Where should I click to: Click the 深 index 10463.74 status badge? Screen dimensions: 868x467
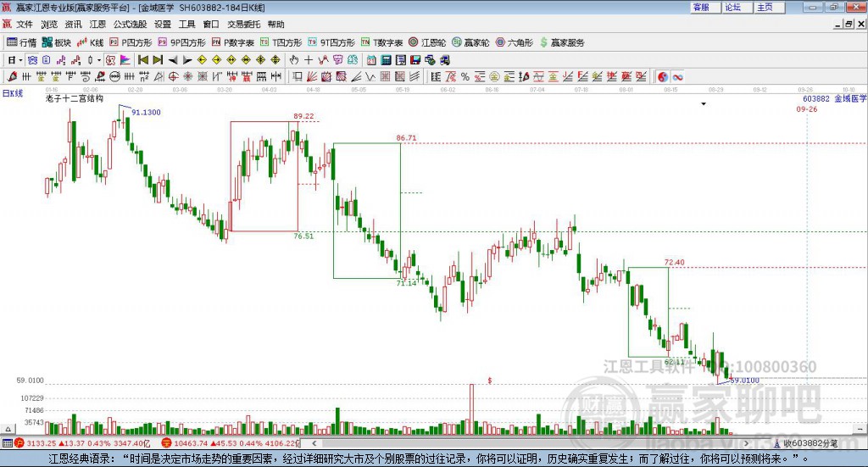pos(167,442)
